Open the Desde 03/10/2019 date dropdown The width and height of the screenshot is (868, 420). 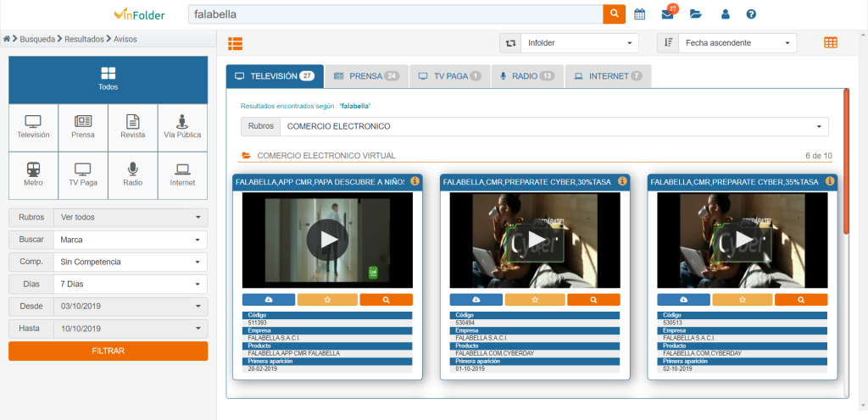(131, 307)
